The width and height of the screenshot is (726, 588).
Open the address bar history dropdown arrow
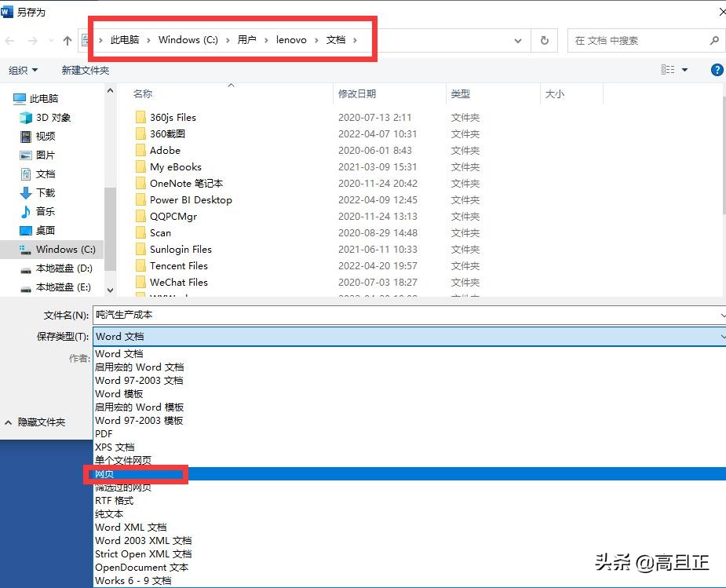tap(517, 41)
